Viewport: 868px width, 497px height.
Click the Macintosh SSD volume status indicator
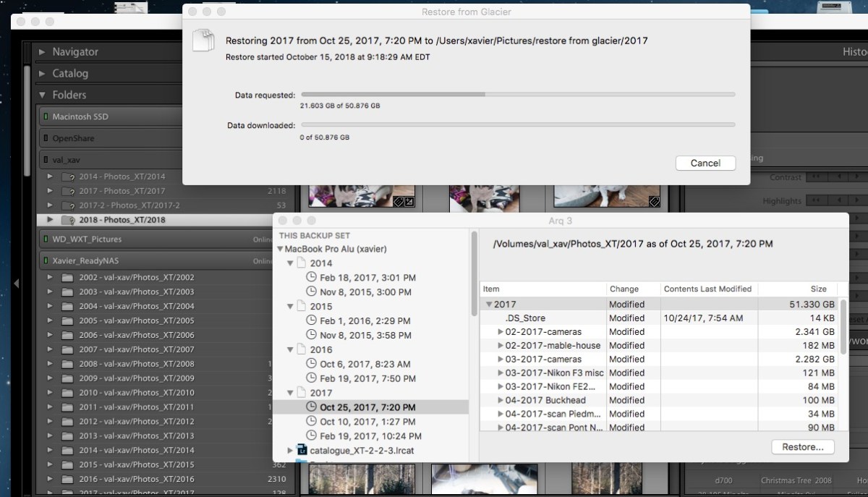tap(45, 116)
